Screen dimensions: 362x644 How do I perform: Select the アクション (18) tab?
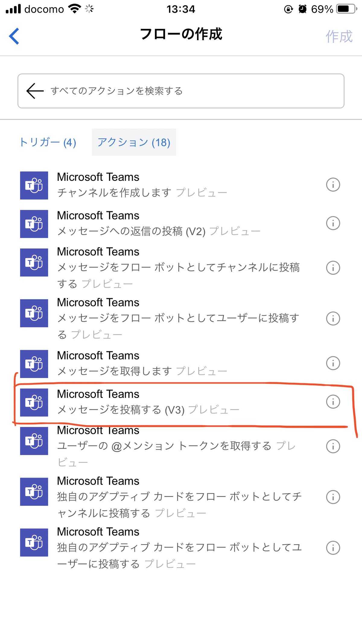pos(134,142)
